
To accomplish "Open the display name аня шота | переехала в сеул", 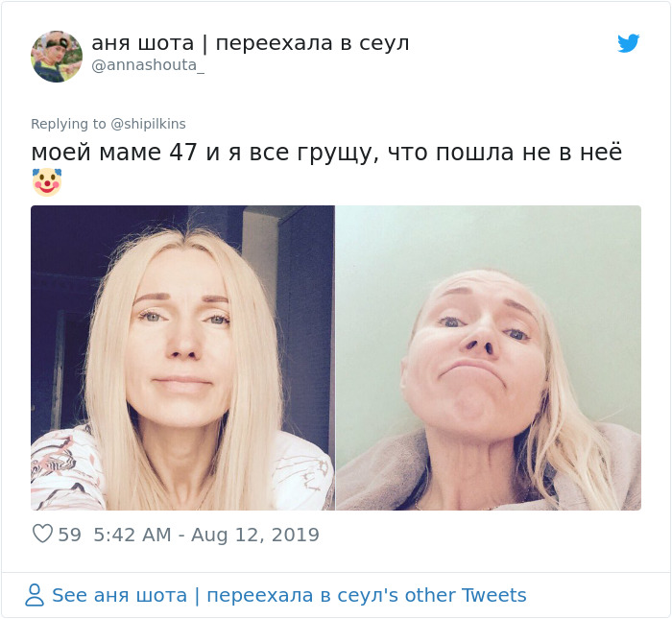I will tap(251, 43).
